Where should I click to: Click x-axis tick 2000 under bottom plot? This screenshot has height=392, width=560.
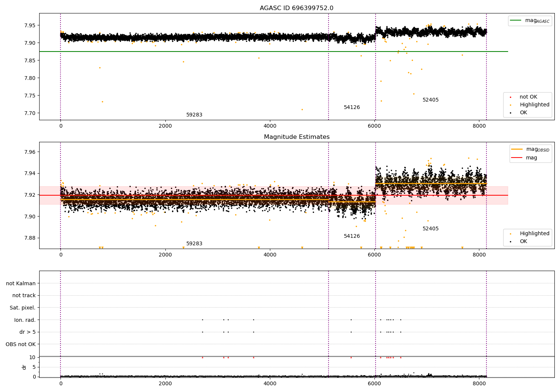[165, 384]
